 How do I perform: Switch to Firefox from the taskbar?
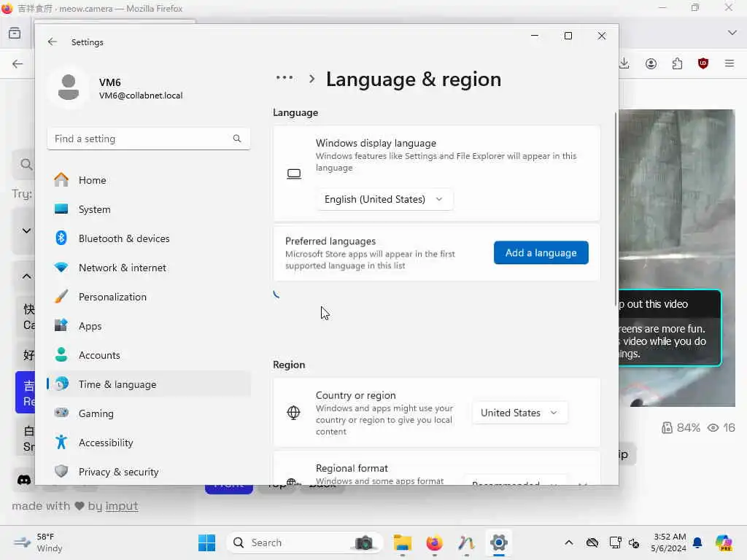coord(435,542)
